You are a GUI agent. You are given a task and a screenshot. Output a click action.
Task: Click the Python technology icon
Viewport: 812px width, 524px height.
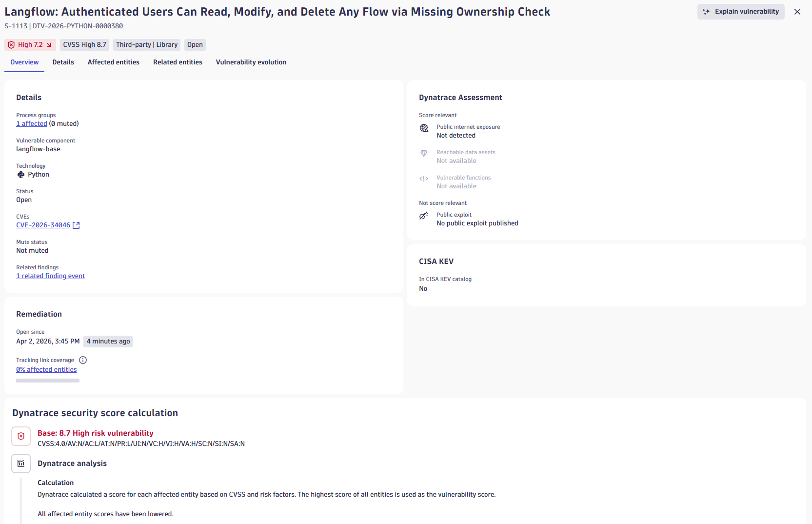coord(21,175)
